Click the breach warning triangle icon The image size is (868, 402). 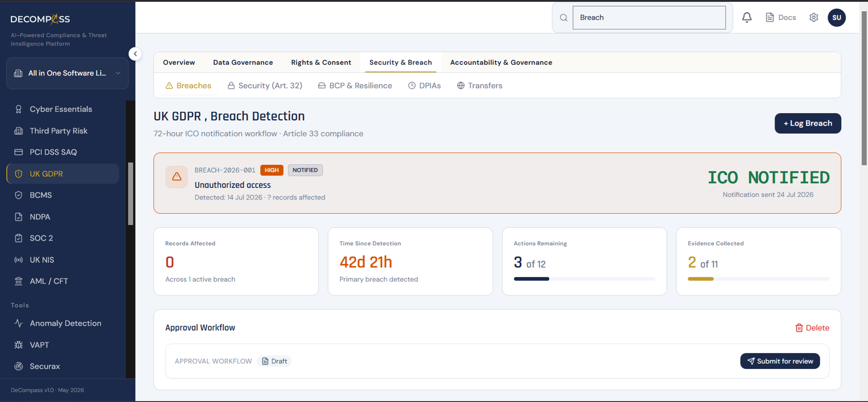(x=177, y=177)
